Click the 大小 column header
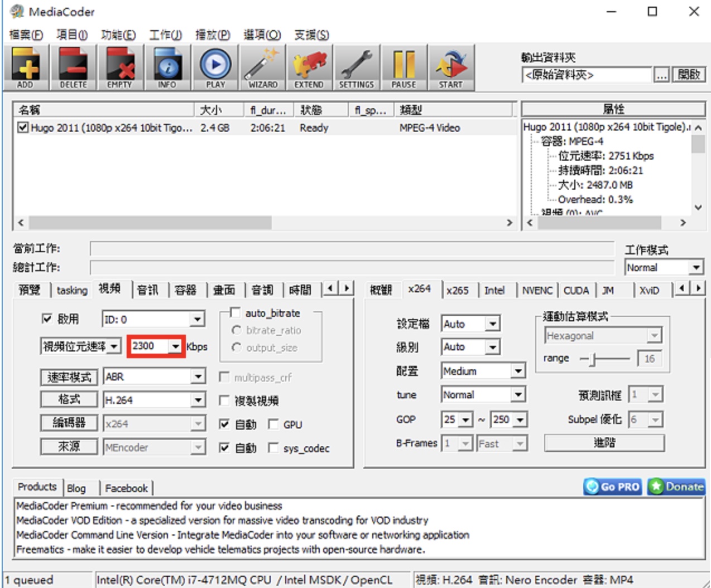 coord(220,109)
